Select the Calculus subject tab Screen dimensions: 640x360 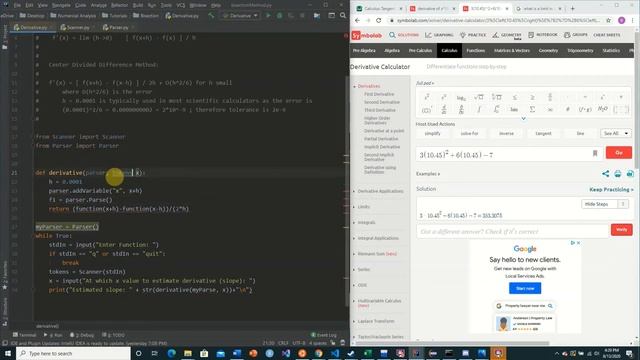(x=449, y=51)
